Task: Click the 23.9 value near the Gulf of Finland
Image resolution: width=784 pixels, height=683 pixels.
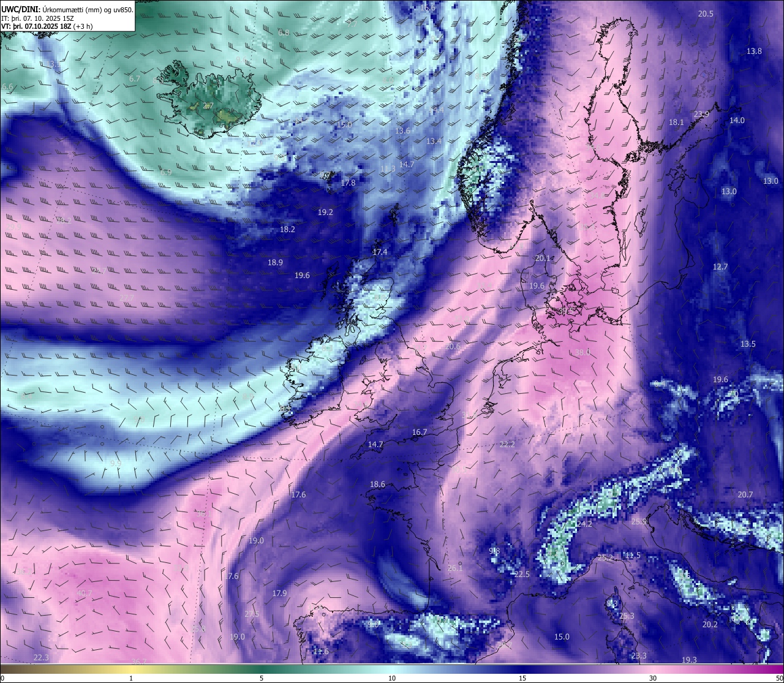Action: click(701, 114)
